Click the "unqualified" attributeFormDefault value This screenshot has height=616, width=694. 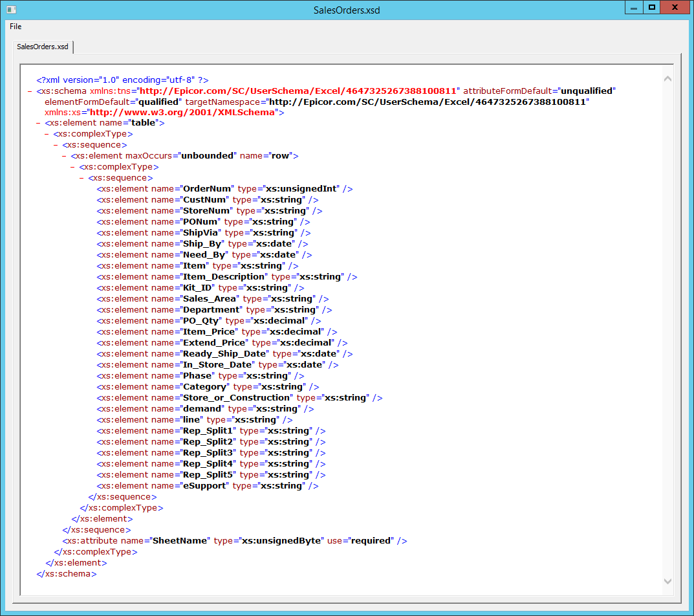(x=587, y=91)
